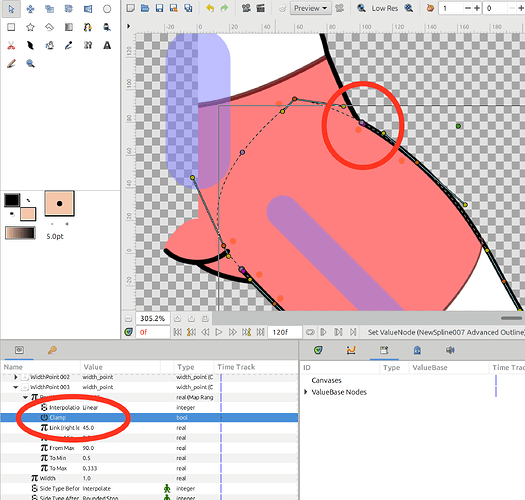
Task: Select the Zoom magnifier tool
Action: [30, 63]
